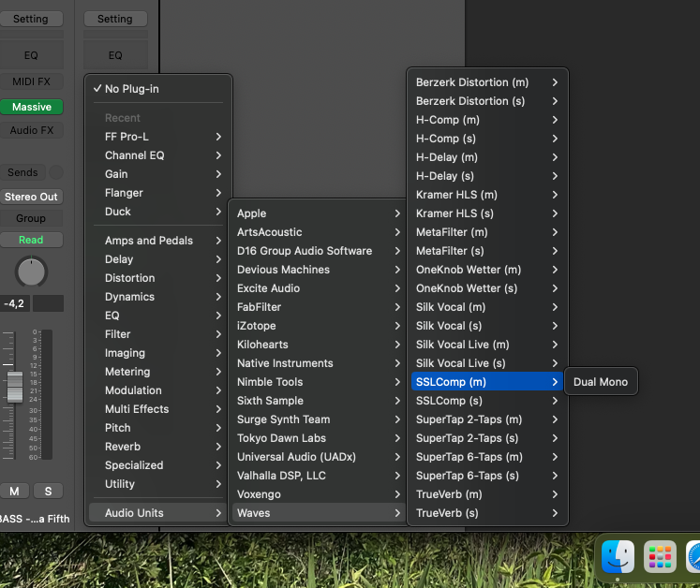
Task: Click the -4,2 gain value field
Action: click(14, 303)
